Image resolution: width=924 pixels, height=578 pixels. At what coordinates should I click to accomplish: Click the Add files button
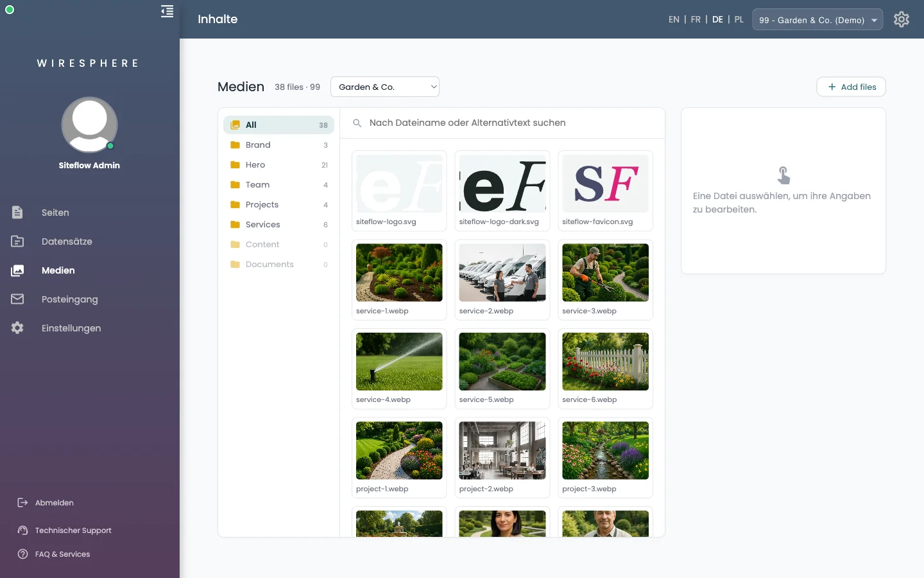tap(851, 87)
